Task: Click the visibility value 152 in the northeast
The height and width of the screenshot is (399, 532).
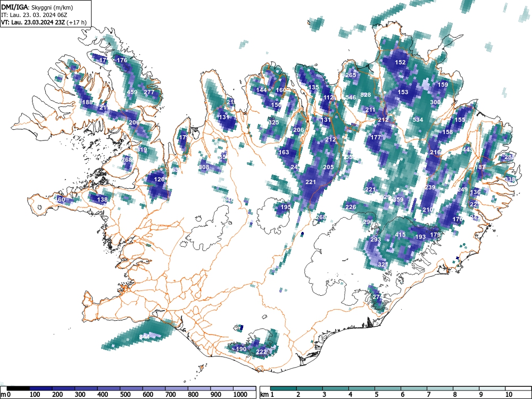Action: [x=401, y=62]
